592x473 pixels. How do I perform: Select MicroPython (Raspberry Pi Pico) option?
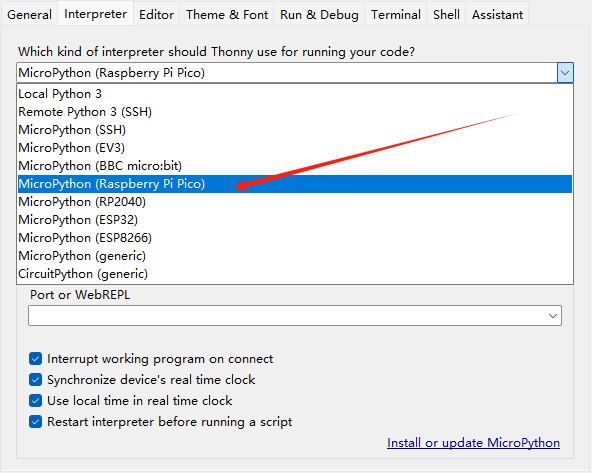coord(295,184)
